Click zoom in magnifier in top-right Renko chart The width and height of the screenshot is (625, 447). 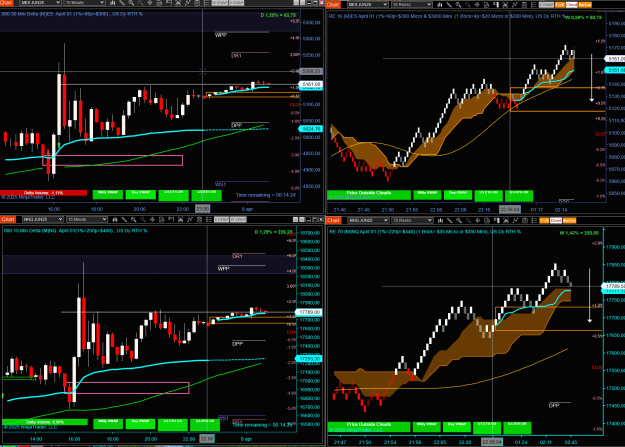[x=458, y=5]
